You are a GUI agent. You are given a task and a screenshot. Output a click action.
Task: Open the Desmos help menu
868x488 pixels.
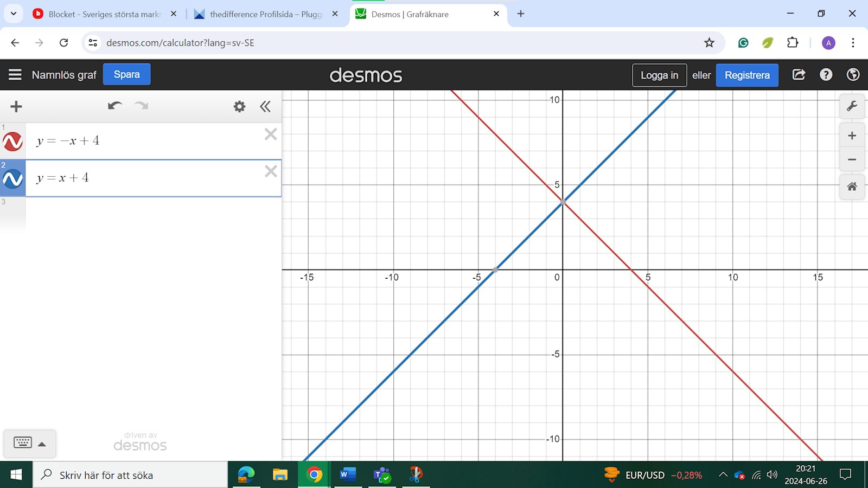[826, 75]
